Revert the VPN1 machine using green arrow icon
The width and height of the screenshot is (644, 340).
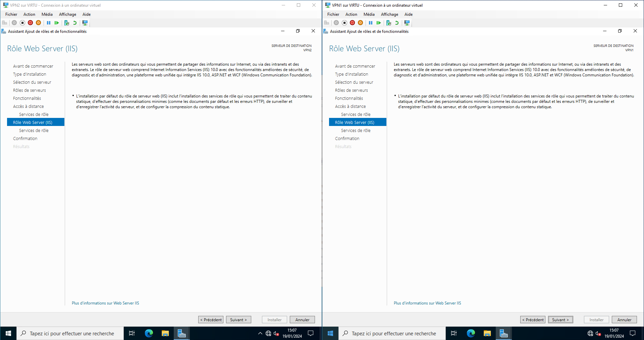pos(397,23)
